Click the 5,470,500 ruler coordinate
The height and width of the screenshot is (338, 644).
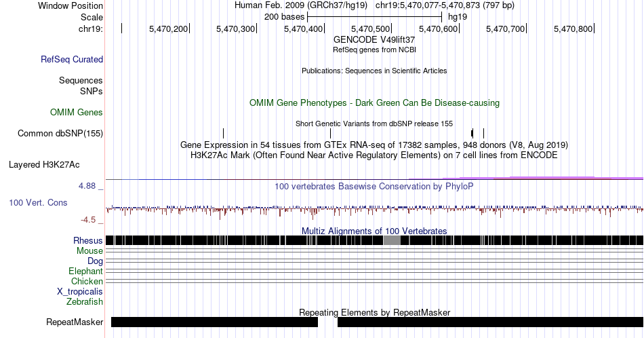point(370,29)
